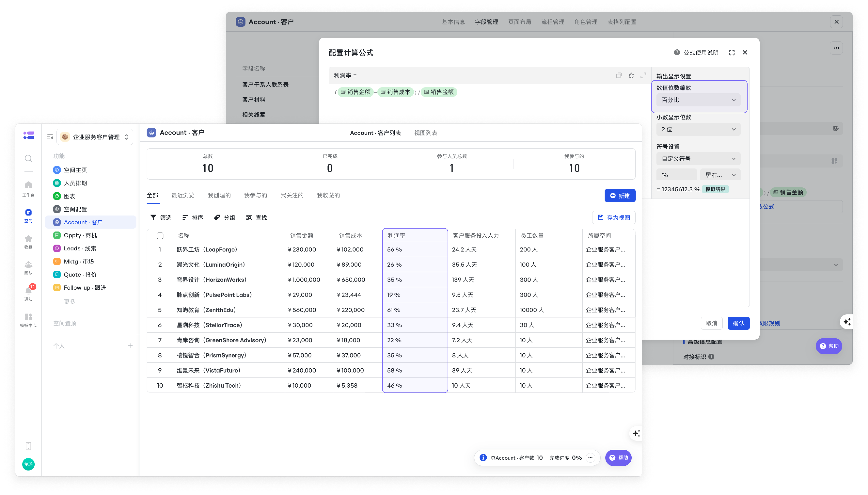Click the Account · 客户 header icon in the list window

pyautogui.click(x=151, y=133)
